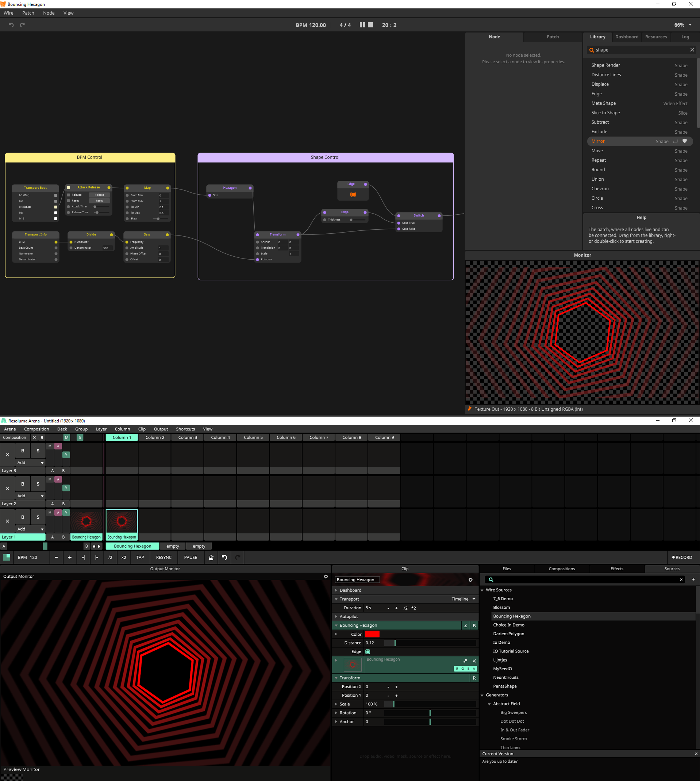Open the Clip panel settings gear
This screenshot has height=781, width=700.
point(470,580)
